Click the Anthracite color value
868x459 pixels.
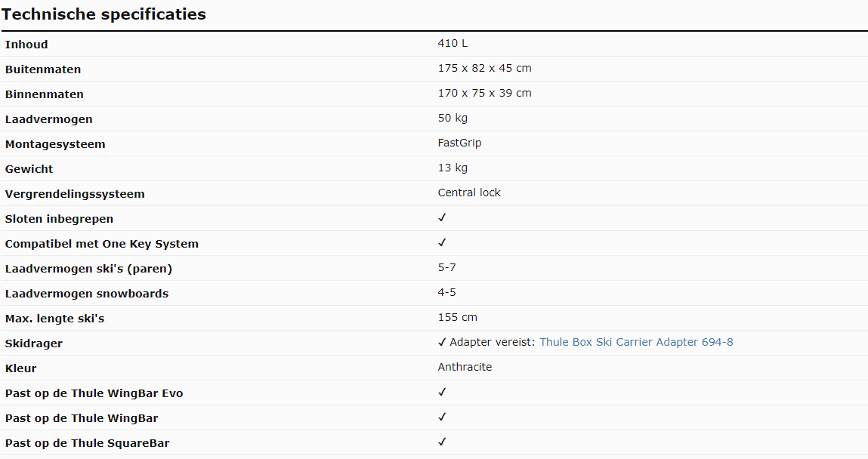[465, 367]
